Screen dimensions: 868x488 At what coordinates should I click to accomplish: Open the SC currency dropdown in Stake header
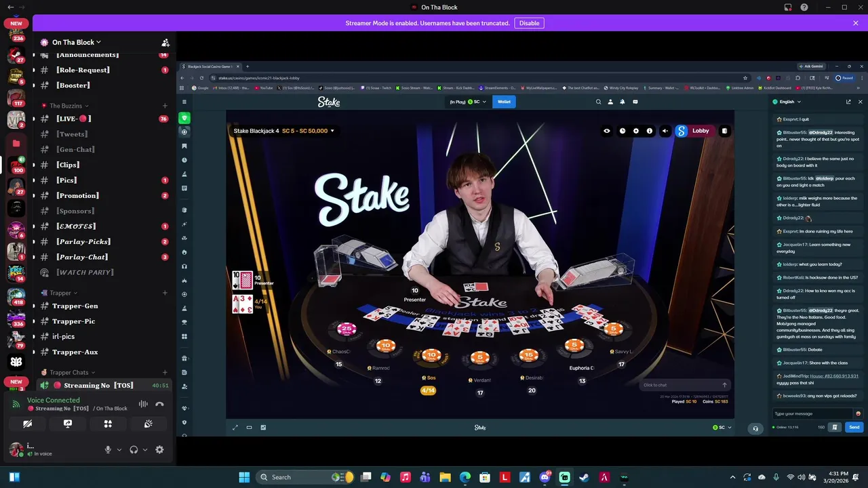tap(477, 102)
